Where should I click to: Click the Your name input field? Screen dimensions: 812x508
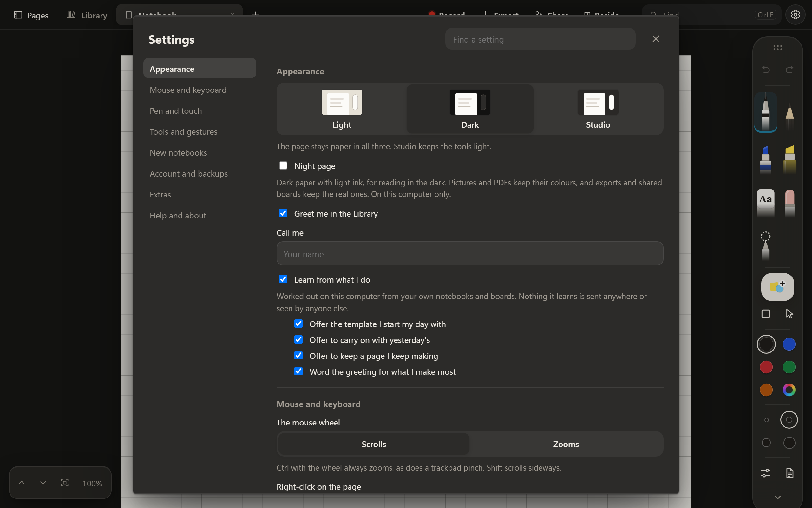pos(470,253)
